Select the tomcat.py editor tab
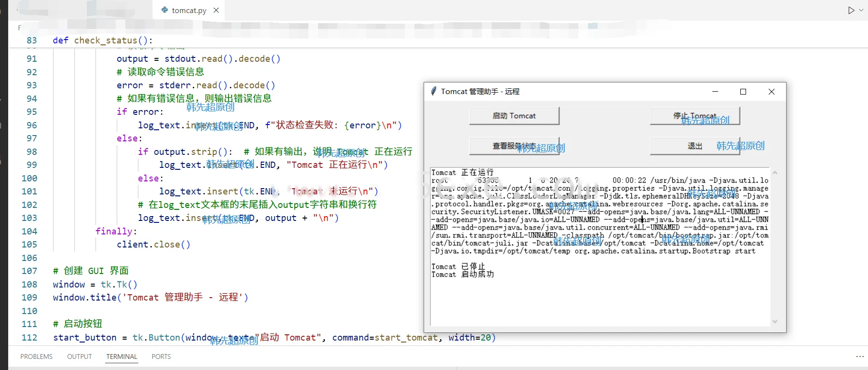868x370 pixels. click(188, 10)
